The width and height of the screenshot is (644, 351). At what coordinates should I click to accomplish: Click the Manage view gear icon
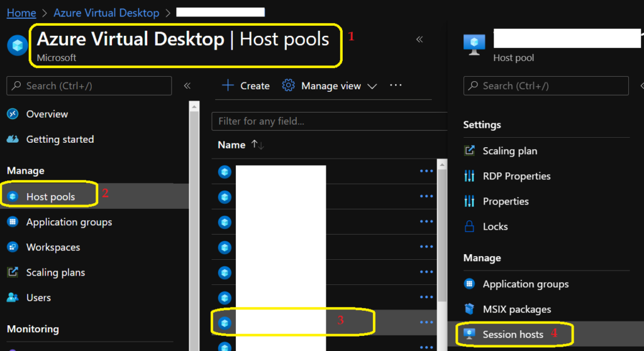coord(288,86)
